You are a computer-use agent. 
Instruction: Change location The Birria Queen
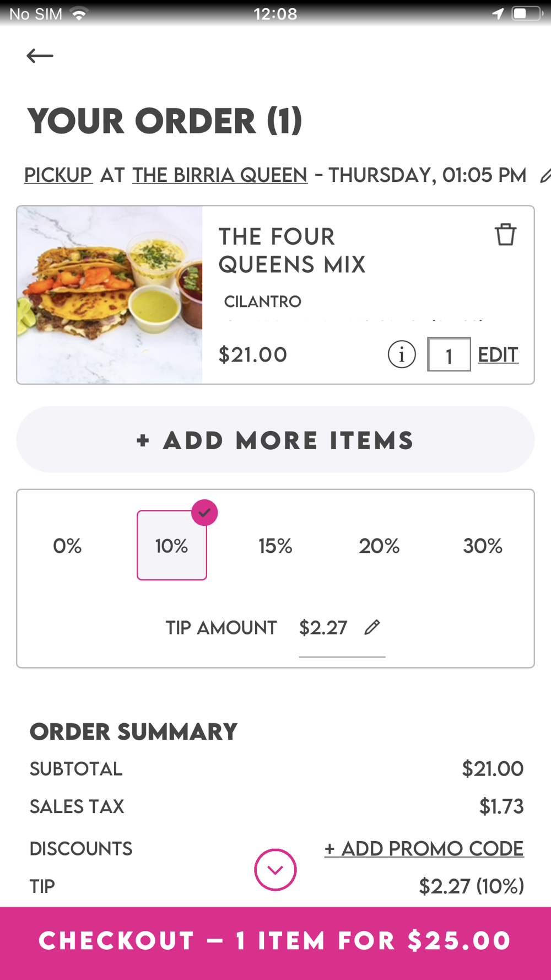tap(220, 175)
